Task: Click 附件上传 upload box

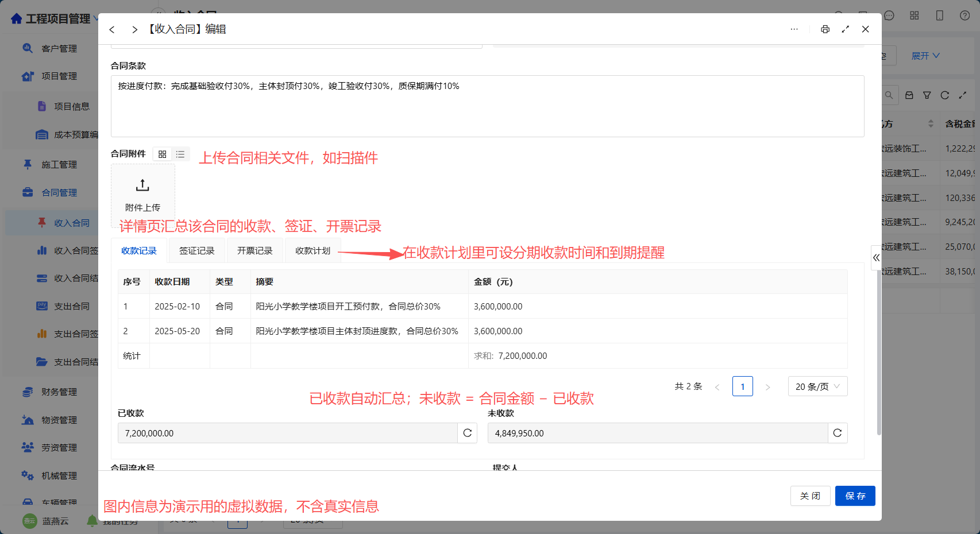Action: click(143, 196)
